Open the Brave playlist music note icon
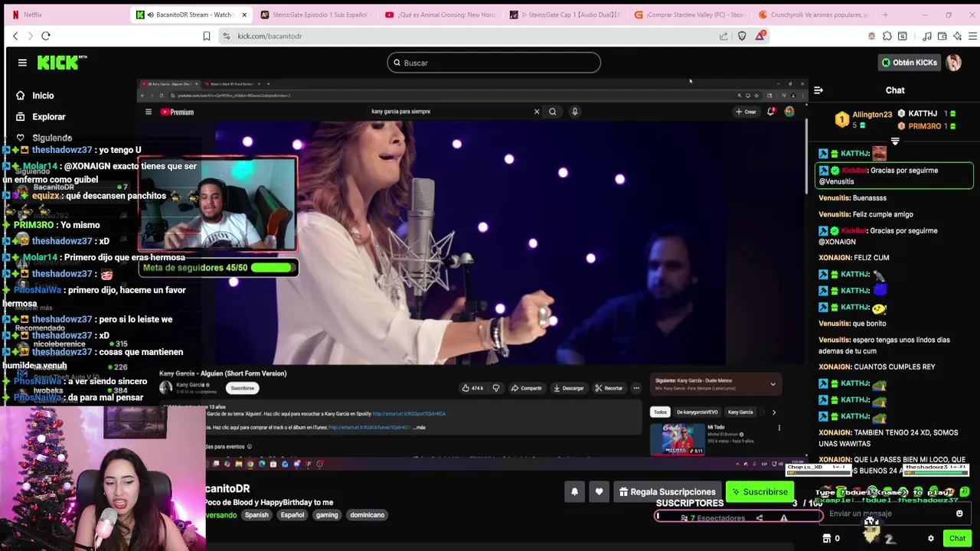This screenshot has height=551, width=980. [927, 36]
